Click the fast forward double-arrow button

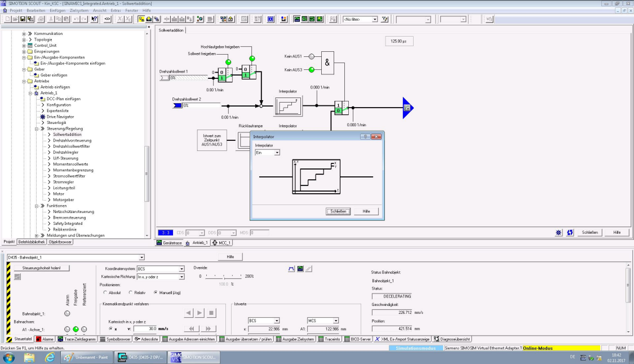pos(208,329)
